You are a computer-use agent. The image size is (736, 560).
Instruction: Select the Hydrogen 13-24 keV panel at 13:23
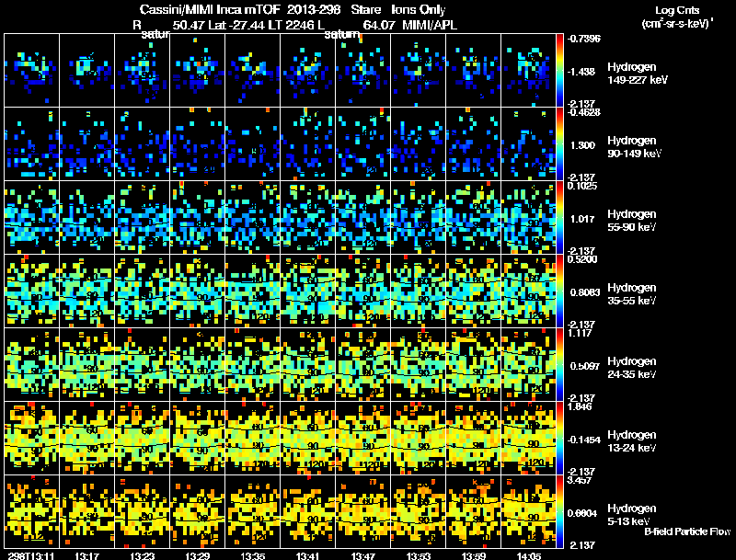coord(143,439)
